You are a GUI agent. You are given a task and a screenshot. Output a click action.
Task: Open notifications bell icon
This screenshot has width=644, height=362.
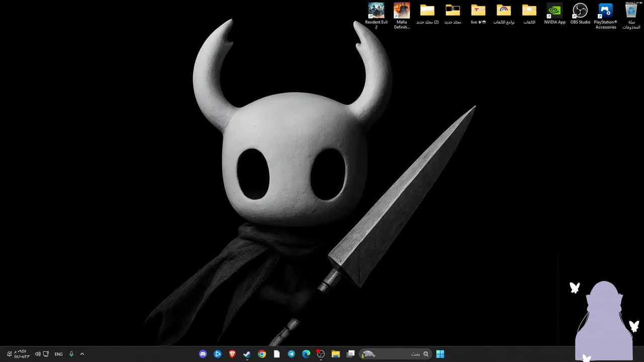click(x=9, y=354)
